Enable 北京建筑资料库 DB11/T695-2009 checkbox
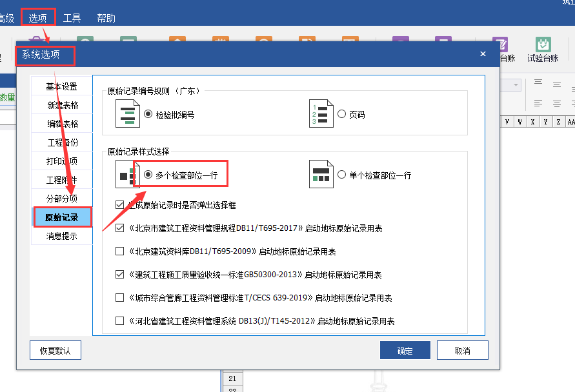 point(119,251)
